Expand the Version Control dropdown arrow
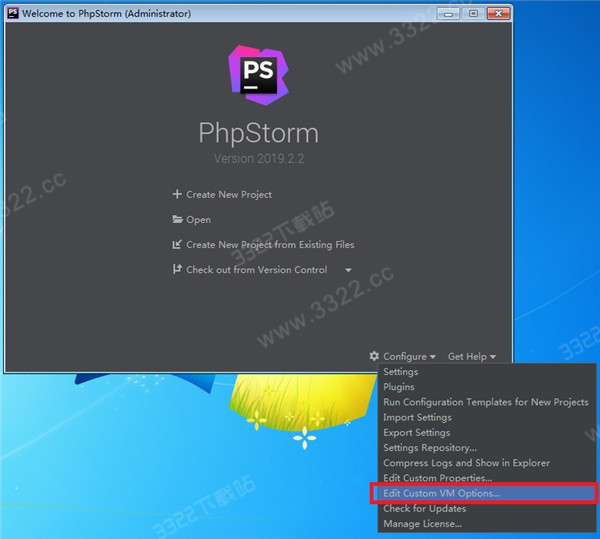 (348, 270)
